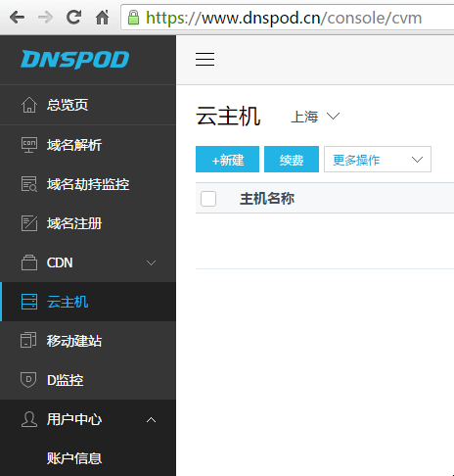Open the 更多操作 dropdown
This screenshot has height=476, width=454.
pos(378,160)
